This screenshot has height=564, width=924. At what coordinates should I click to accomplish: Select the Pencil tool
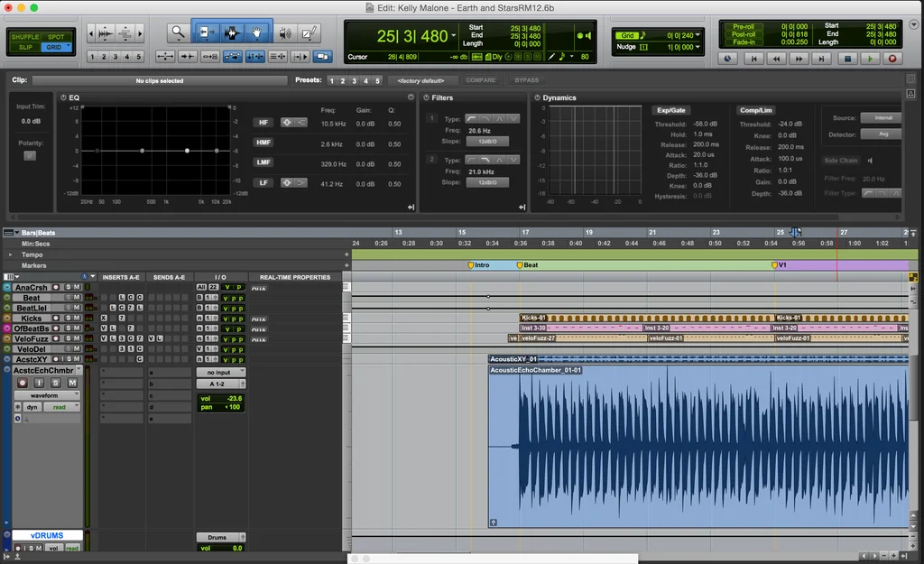(x=309, y=30)
